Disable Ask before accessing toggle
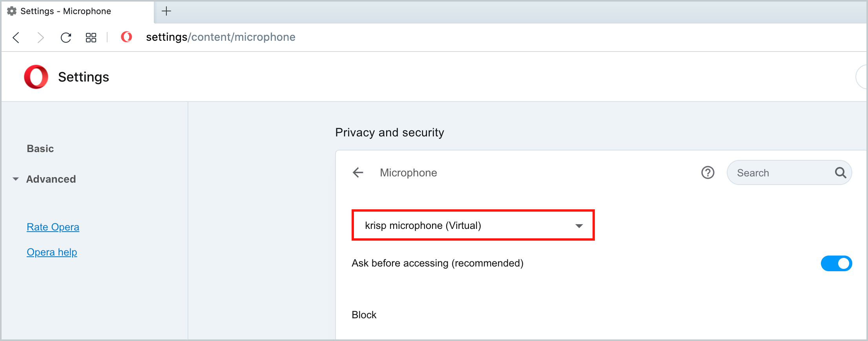This screenshot has width=868, height=341. [836, 263]
